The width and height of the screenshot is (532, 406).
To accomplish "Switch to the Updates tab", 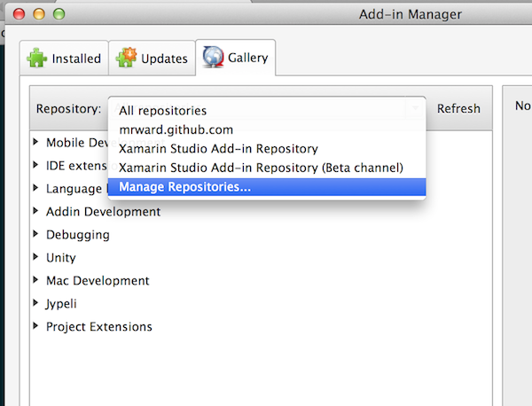I will tap(152, 58).
